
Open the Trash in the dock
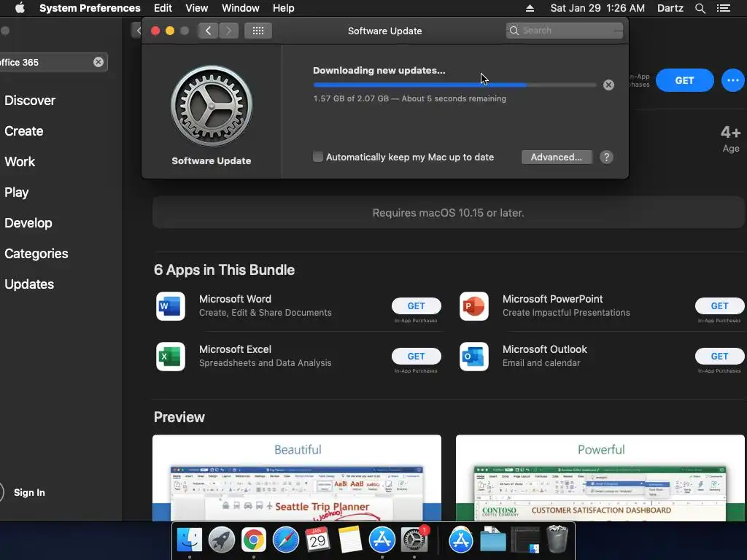coord(557,540)
